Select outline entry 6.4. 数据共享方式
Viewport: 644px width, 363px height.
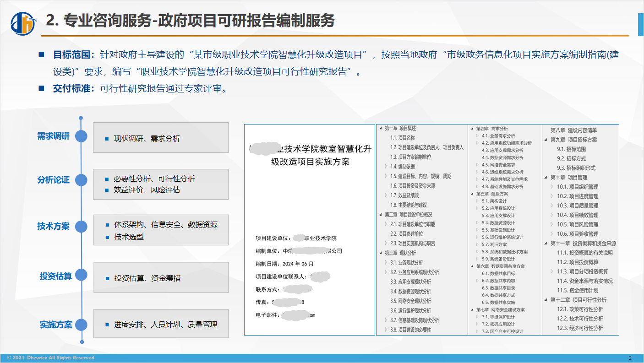click(498, 295)
